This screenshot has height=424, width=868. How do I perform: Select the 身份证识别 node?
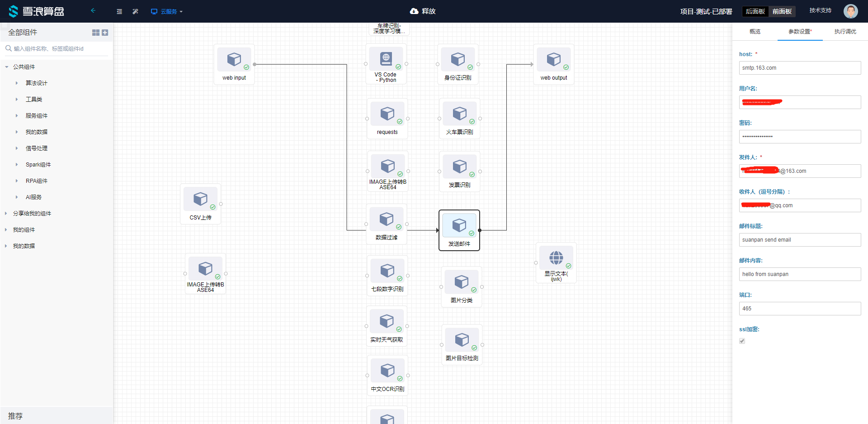click(x=458, y=64)
